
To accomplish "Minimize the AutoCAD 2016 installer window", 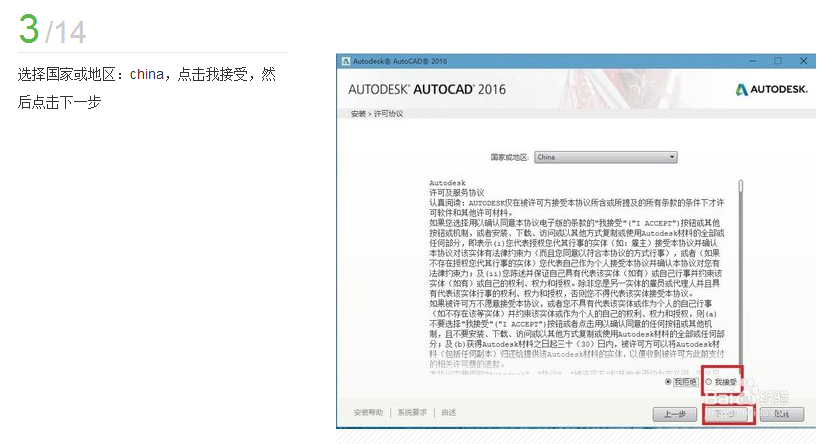I will tap(753, 61).
